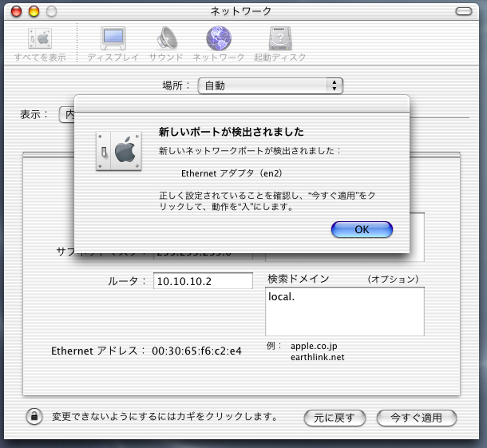Viewport: 487px width, 448px height.
Task: Minimize the window with the yellow button
Action: [34, 12]
